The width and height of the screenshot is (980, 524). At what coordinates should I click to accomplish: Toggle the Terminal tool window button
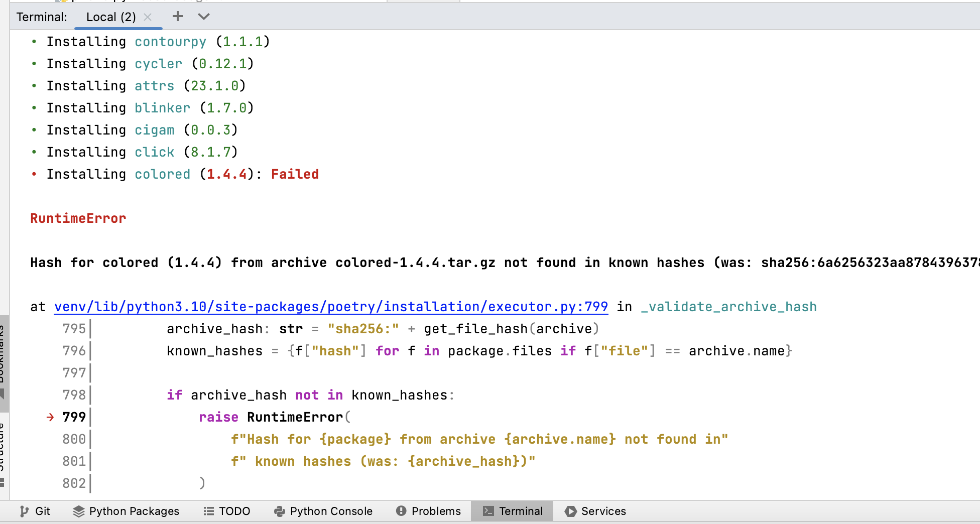[x=513, y=511]
